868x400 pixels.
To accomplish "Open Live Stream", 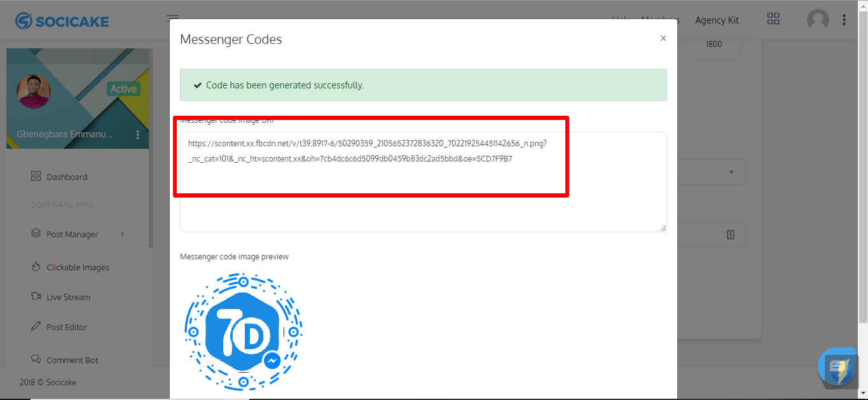I will [68, 297].
